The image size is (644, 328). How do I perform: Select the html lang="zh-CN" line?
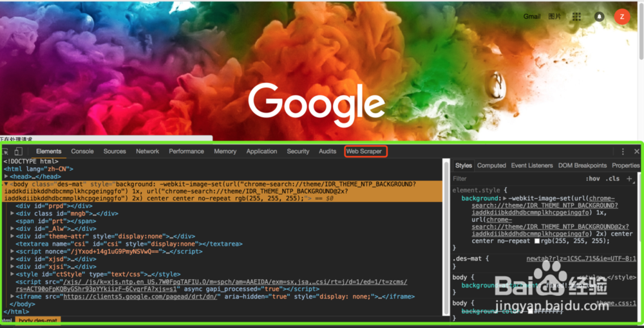coord(38,169)
